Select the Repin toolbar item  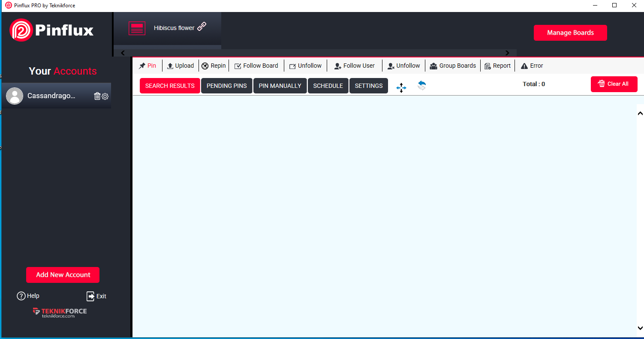coord(214,66)
